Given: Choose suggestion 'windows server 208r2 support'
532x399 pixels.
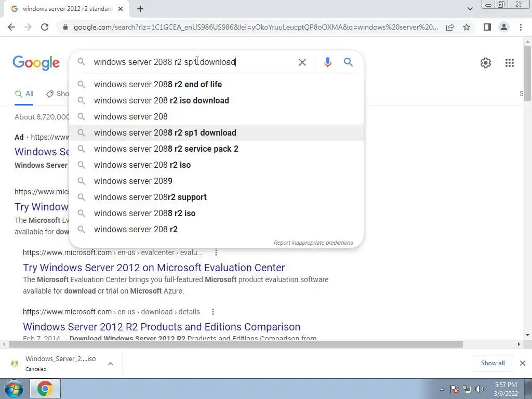Looking at the screenshot, I should [x=216, y=197].
